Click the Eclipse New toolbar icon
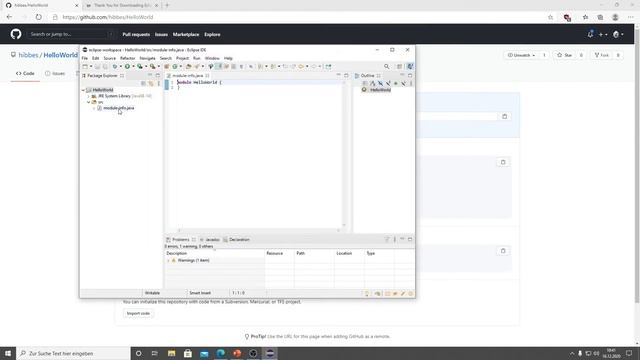The image size is (640, 360). pyautogui.click(x=85, y=66)
